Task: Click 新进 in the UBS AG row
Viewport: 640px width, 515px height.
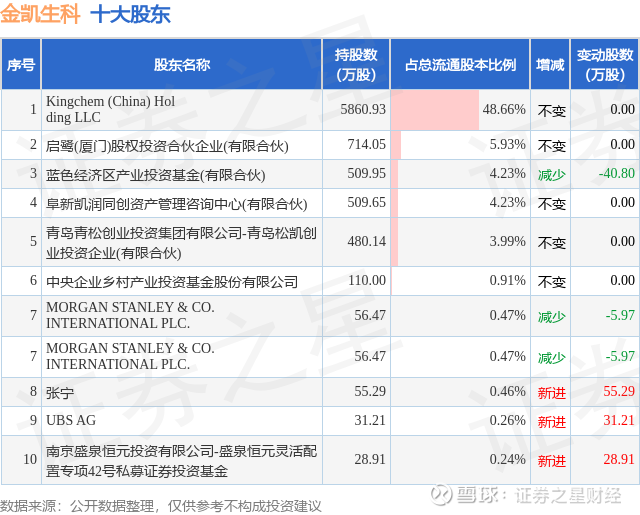Action: pyautogui.click(x=551, y=422)
